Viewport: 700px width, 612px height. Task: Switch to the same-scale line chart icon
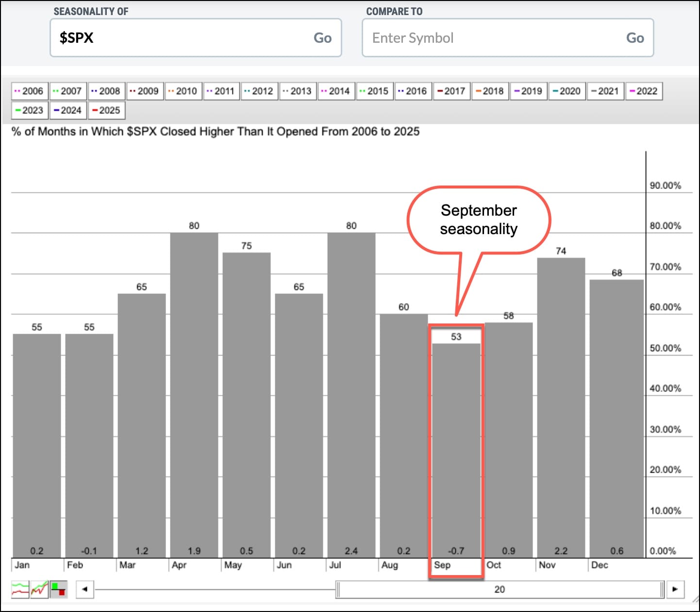coord(39,590)
